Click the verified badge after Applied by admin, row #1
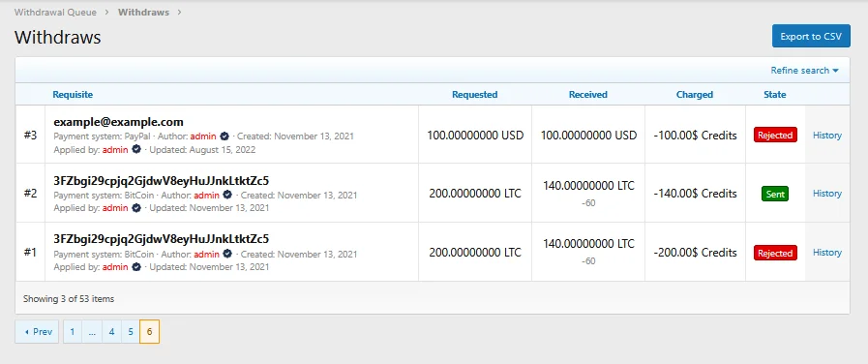Screen dimensions: 868x364 tap(136, 267)
